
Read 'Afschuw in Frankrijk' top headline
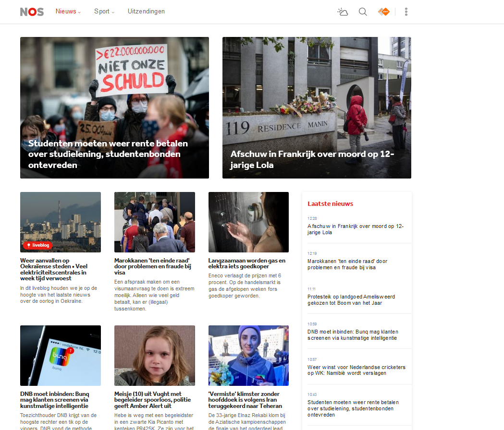pos(312,160)
